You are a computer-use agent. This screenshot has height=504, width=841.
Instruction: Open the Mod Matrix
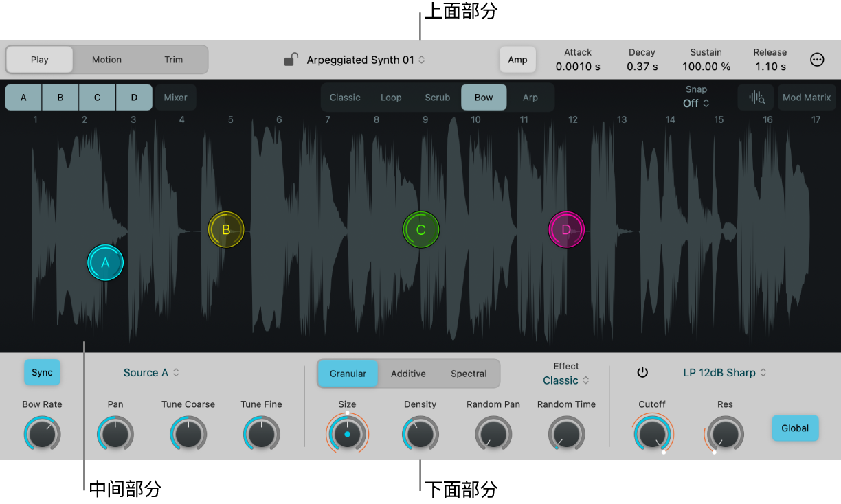[x=807, y=98]
